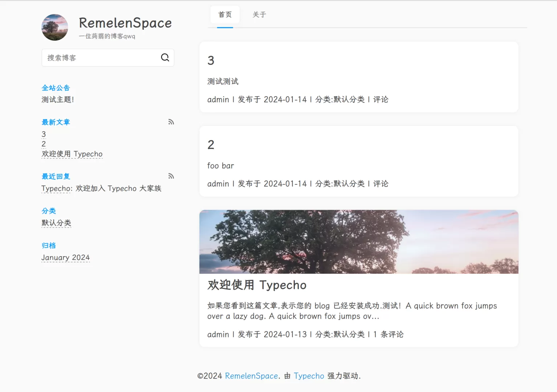The image size is (557, 392).
Task: Click RemelenSpace link in footer
Action: coord(251,376)
